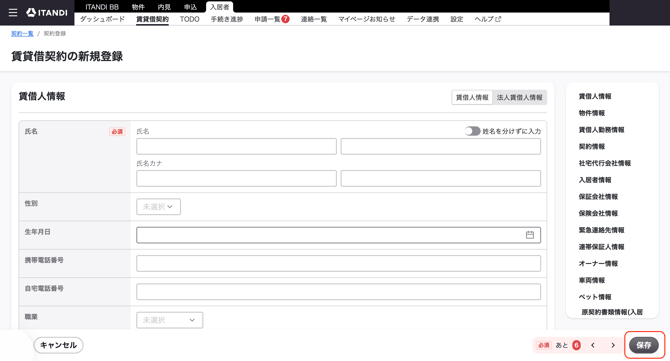Open calendar icon in 生年月日 field
670x361 pixels.
pyautogui.click(x=530, y=235)
